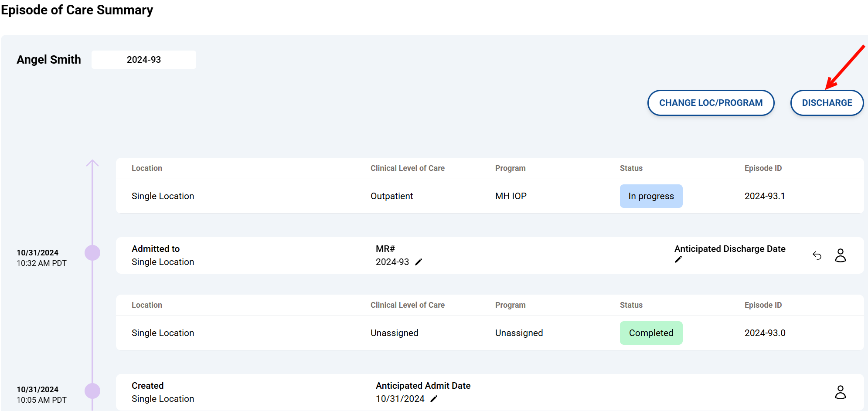Click the timeline up arrow icon
868x411 pixels.
click(x=92, y=164)
